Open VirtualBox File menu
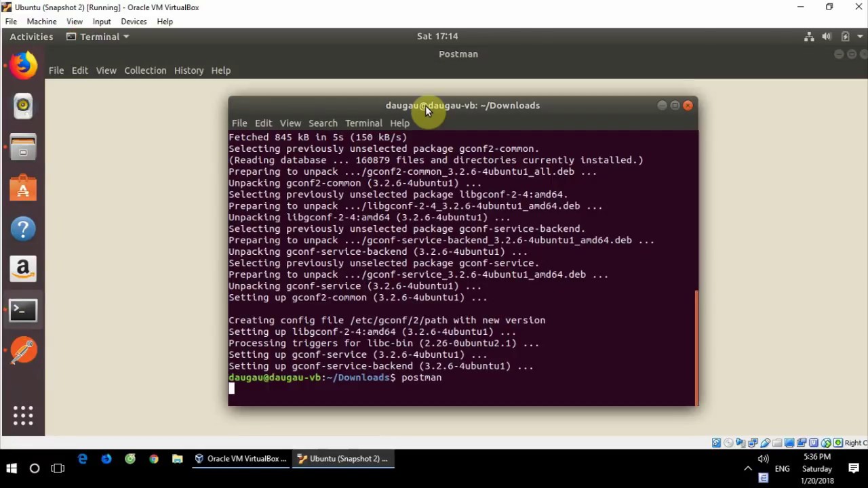 click(11, 22)
